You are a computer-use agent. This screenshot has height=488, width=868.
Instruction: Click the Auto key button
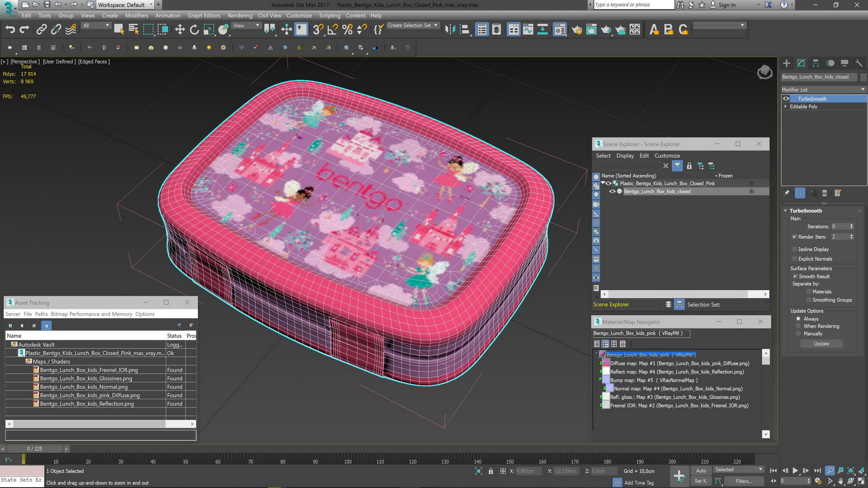701,471
